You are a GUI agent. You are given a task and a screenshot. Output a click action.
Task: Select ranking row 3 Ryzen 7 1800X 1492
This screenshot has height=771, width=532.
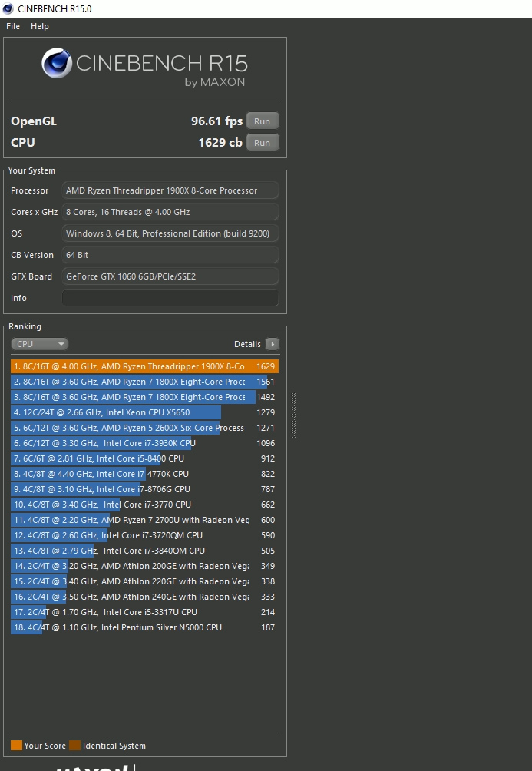[144, 397]
